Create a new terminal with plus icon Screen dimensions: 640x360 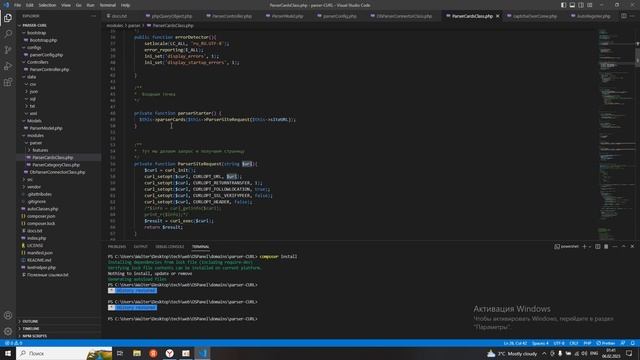(584, 247)
